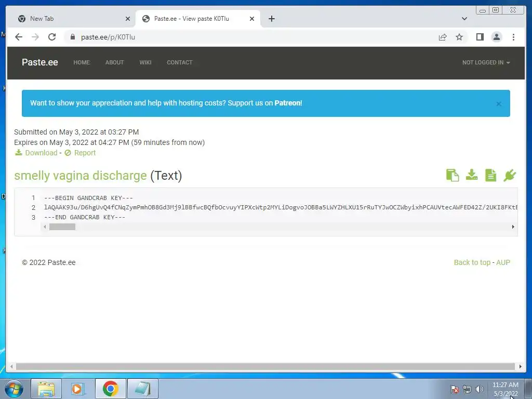Click the share page icon in address bar
Screen dimensions: 532x399
(x=443, y=37)
